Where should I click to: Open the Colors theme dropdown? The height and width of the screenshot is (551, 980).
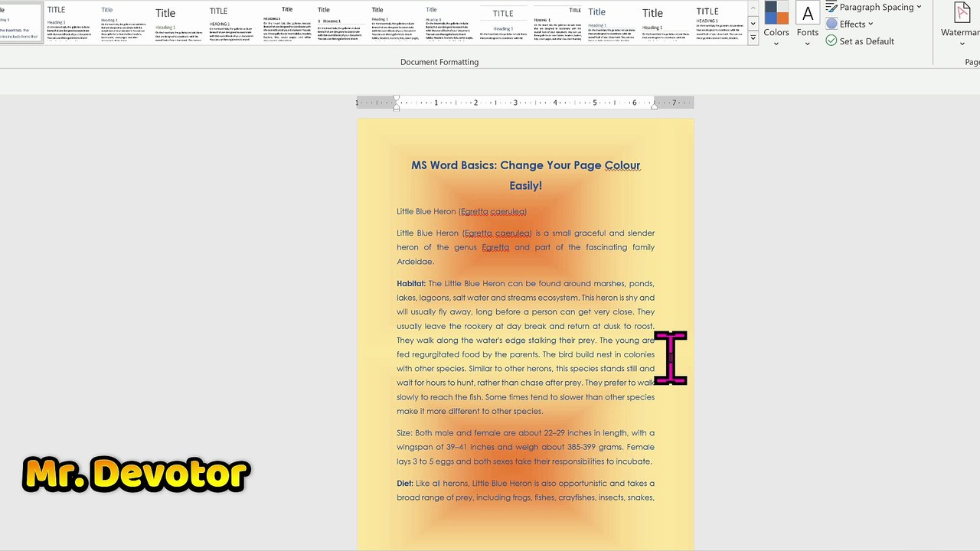[776, 23]
